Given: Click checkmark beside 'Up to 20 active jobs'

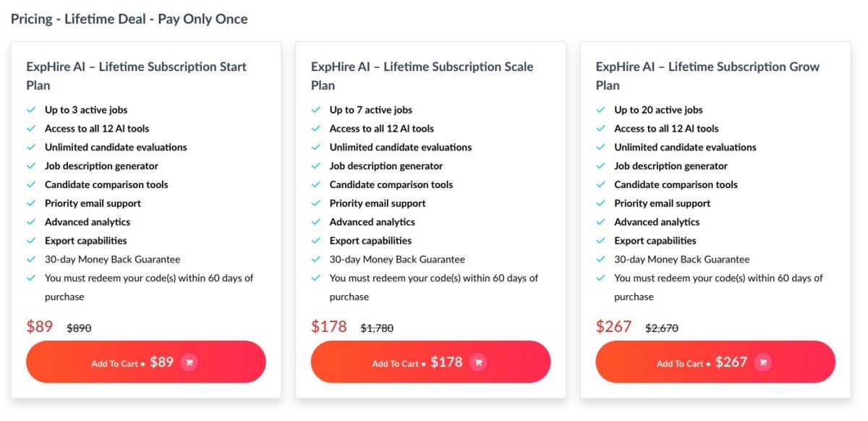Looking at the screenshot, I should (x=601, y=110).
